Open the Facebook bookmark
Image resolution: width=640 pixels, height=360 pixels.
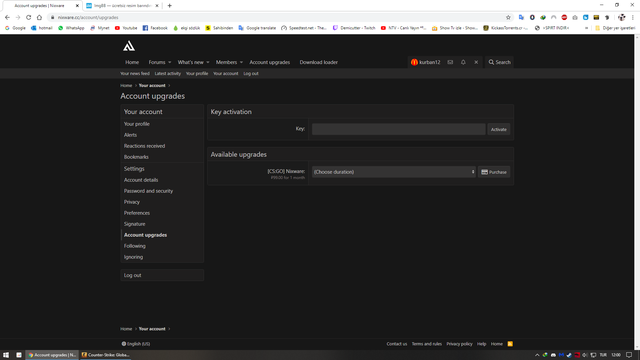click(x=155, y=28)
